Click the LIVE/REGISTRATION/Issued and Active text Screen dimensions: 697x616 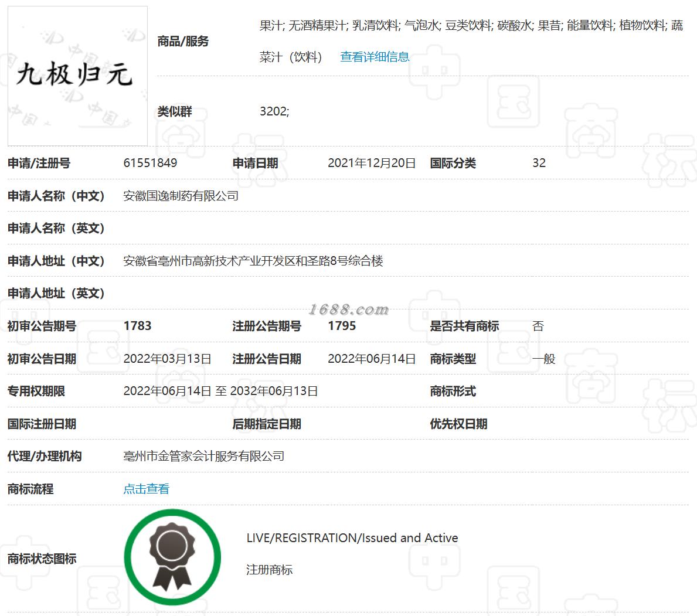(352, 538)
